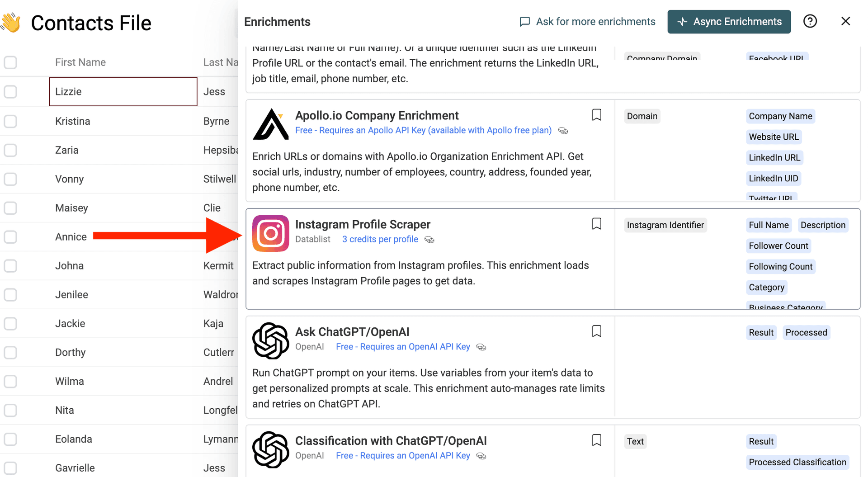Select the Lizzie cell in First Name column
Image resolution: width=868 pixels, height=477 pixels.
[x=123, y=91]
